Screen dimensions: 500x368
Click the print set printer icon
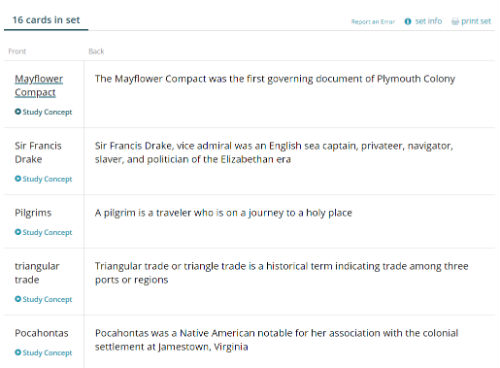tap(455, 22)
